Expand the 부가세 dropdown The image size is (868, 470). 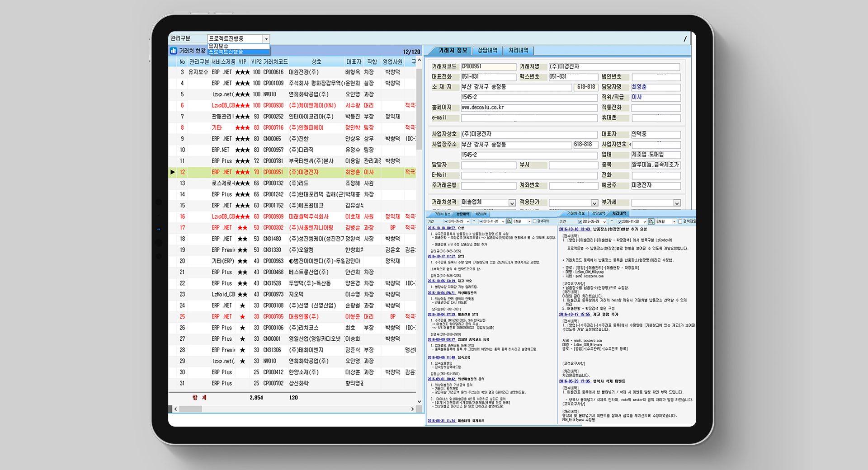point(677,203)
